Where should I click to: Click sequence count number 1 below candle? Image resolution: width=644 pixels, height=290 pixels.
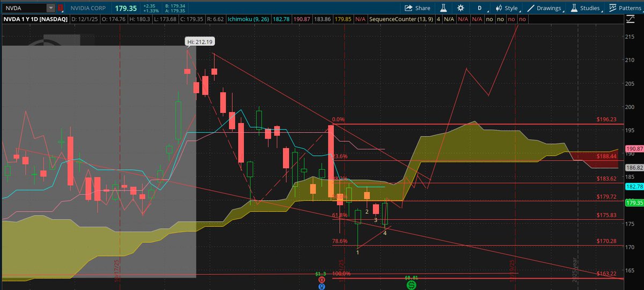point(357,251)
